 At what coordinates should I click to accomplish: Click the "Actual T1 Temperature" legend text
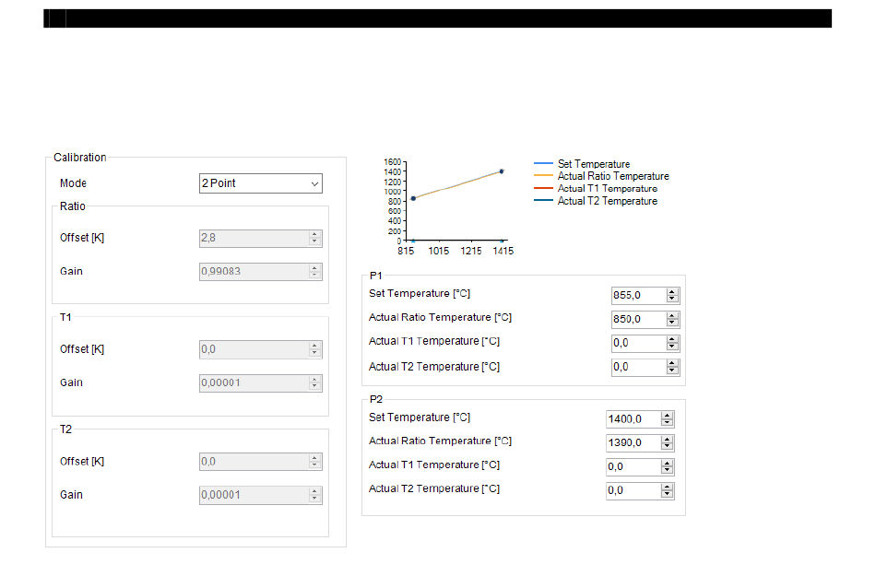608,189
